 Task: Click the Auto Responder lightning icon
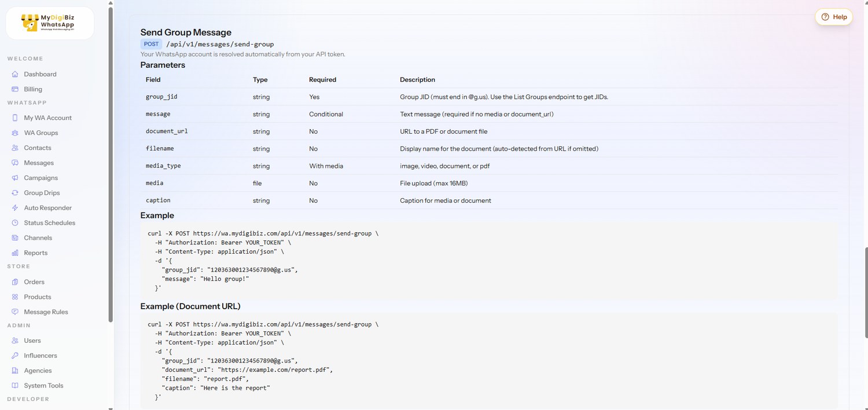pyautogui.click(x=15, y=208)
